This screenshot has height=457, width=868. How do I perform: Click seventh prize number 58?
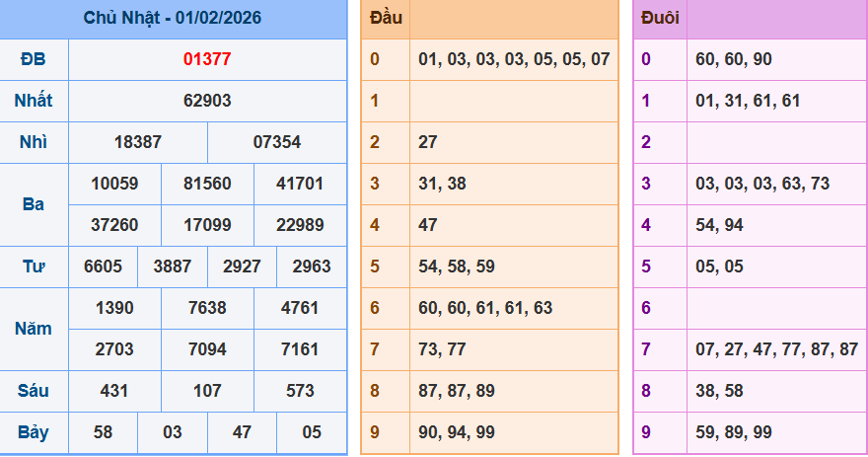pyautogui.click(x=103, y=432)
